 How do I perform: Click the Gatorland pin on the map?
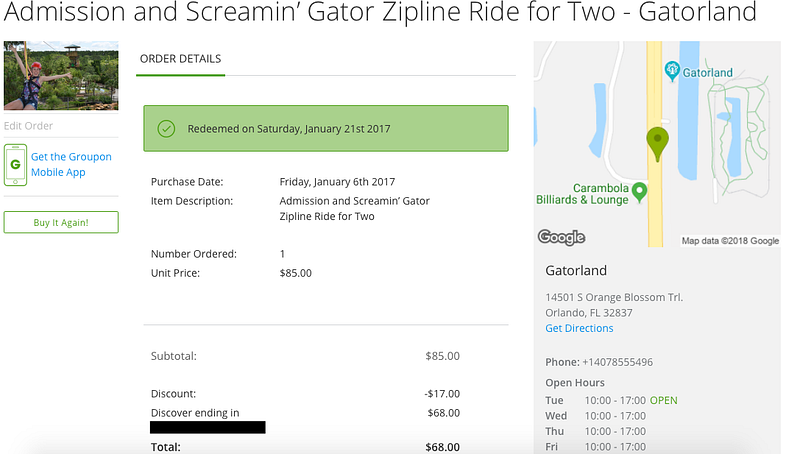(x=672, y=71)
